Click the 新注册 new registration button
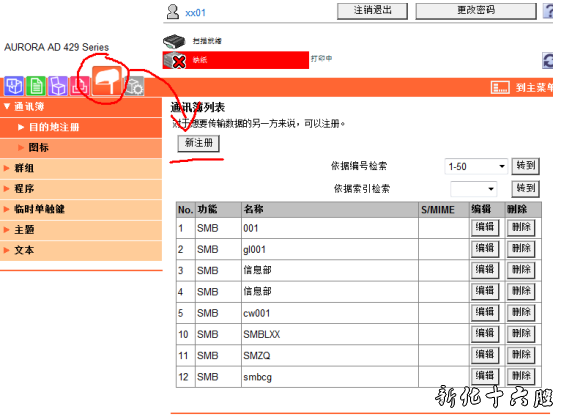Image resolution: width=564 pixels, height=420 pixels. [199, 143]
